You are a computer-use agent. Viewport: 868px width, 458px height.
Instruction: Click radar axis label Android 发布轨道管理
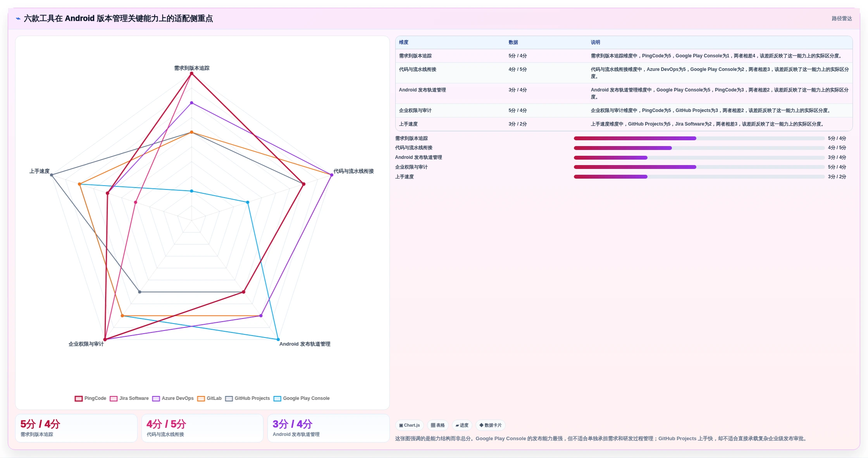click(305, 344)
